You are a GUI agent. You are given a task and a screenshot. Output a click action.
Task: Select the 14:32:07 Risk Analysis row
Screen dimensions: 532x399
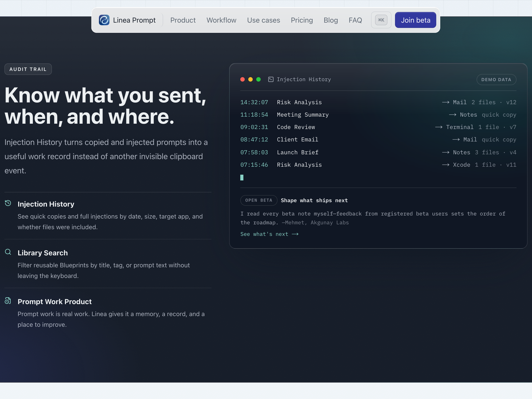378,102
